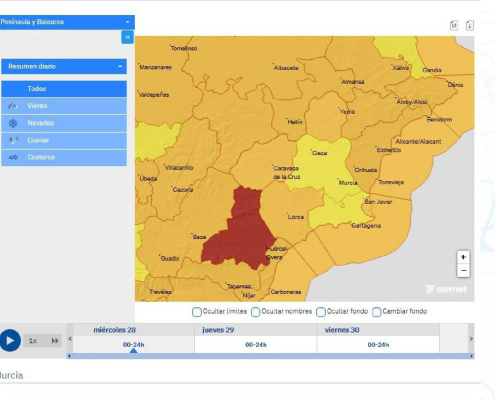Click the timeline scrollbar right arrow
The image size is (495, 400).
pos(472,356)
